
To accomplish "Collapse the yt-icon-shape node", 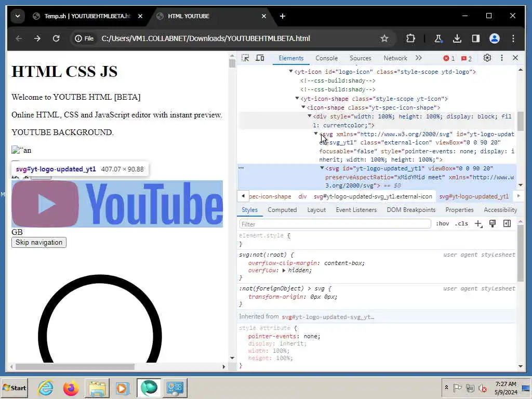I will [297, 98].
